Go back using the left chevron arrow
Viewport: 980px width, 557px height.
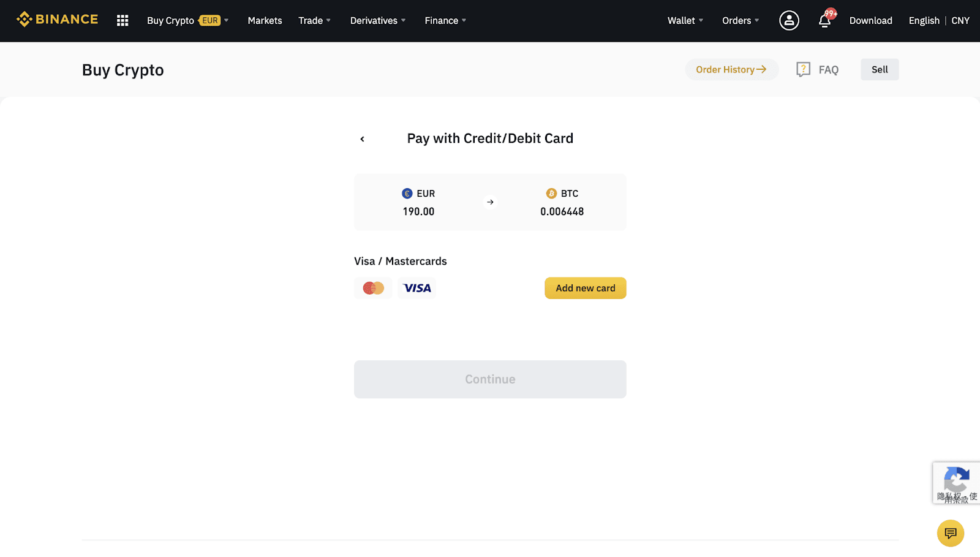click(362, 139)
